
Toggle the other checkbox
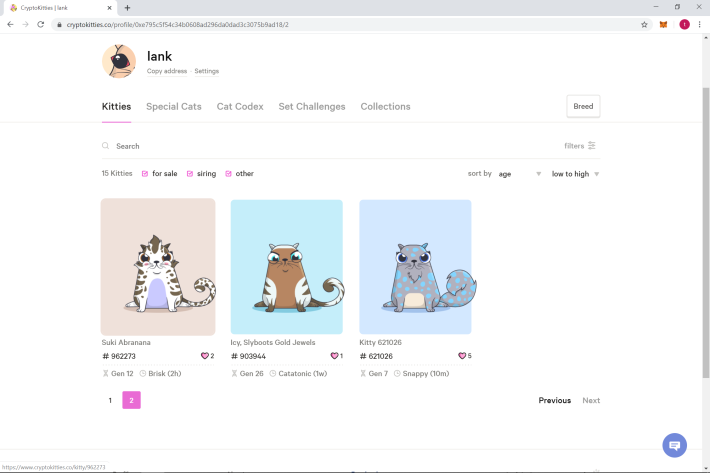[228, 174]
